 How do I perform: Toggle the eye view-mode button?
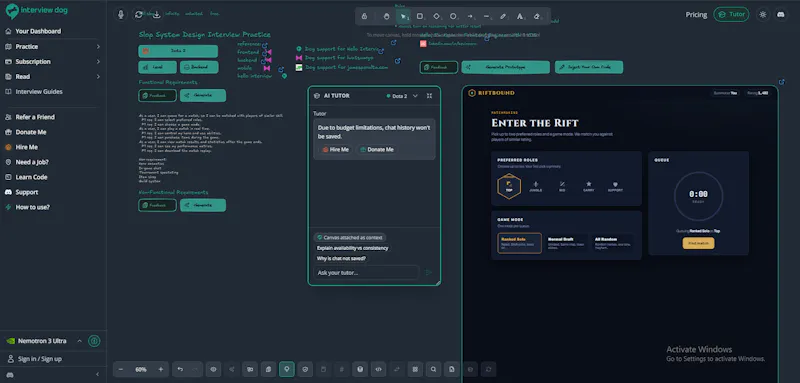(x=213, y=369)
